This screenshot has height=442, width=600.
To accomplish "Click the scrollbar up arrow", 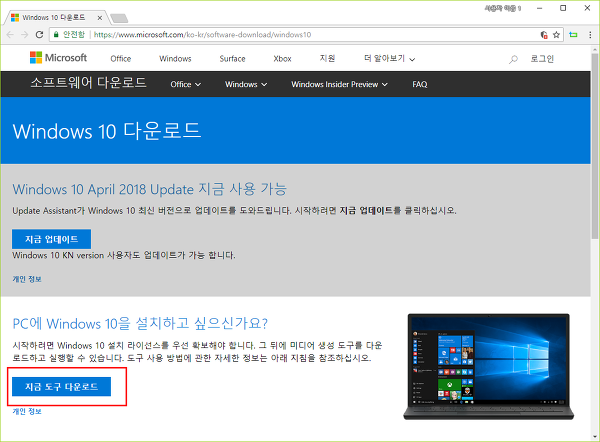I will [x=595, y=50].
